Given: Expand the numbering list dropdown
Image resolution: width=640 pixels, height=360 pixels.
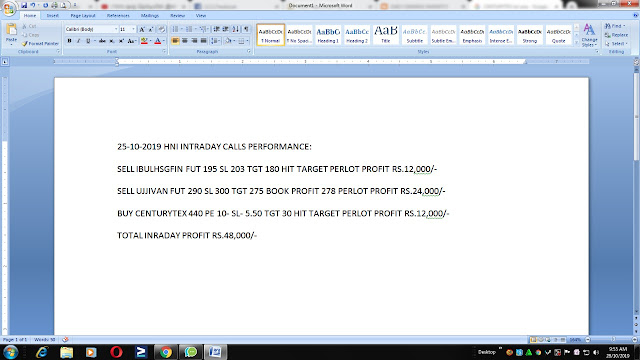Looking at the screenshot, I should [x=196, y=29].
